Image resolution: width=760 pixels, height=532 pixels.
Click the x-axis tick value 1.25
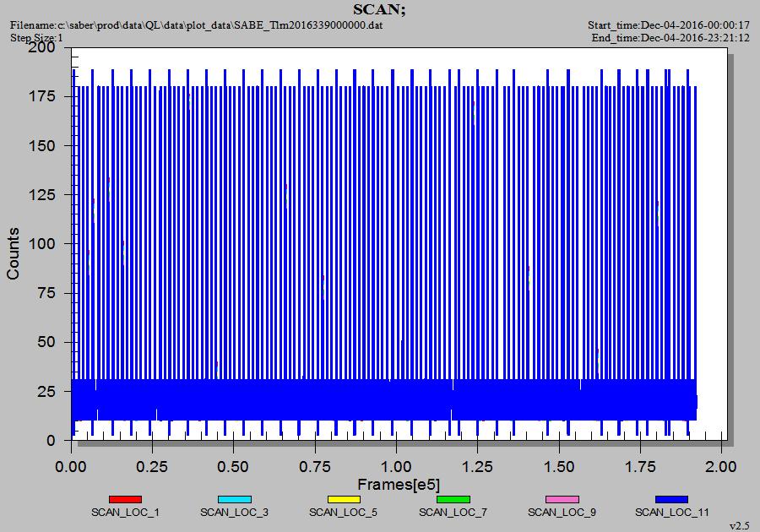[x=477, y=467]
